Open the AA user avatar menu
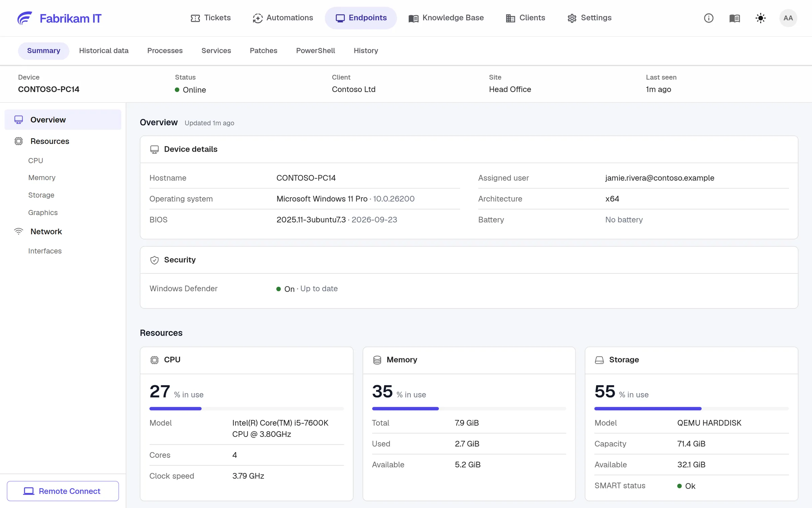Viewport: 812px width, 508px height. [788, 18]
